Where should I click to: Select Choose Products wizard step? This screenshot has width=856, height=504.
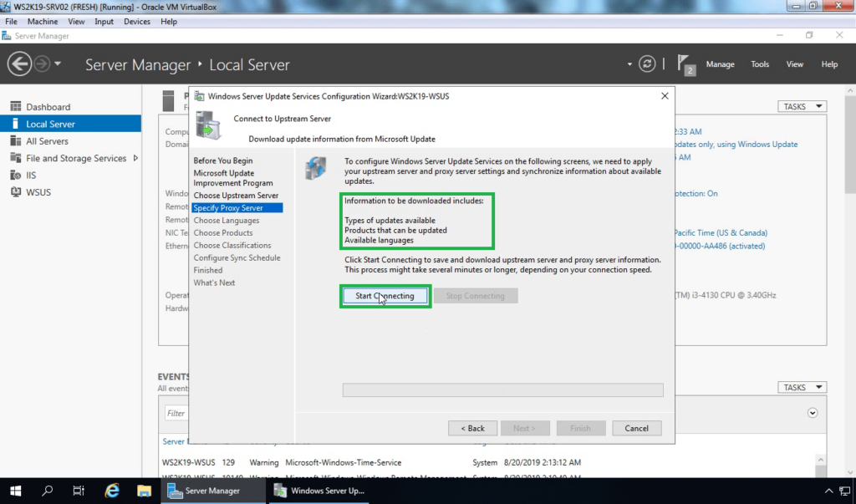click(222, 232)
